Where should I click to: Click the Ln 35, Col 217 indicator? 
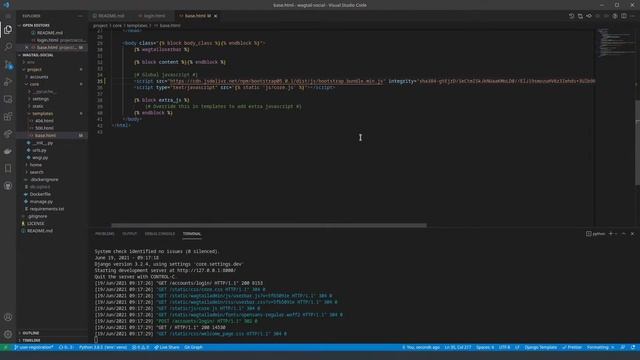pos(458,347)
